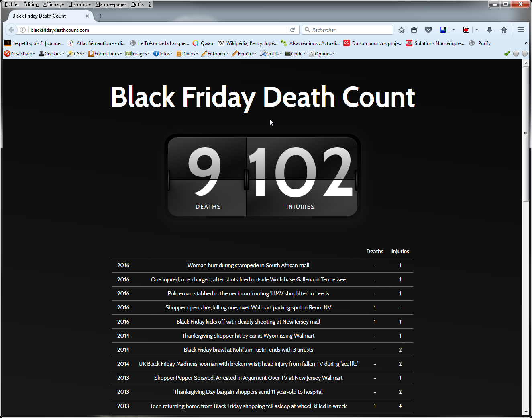Open the Affichage menu
This screenshot has height=418, width=532.
point(53,4)
